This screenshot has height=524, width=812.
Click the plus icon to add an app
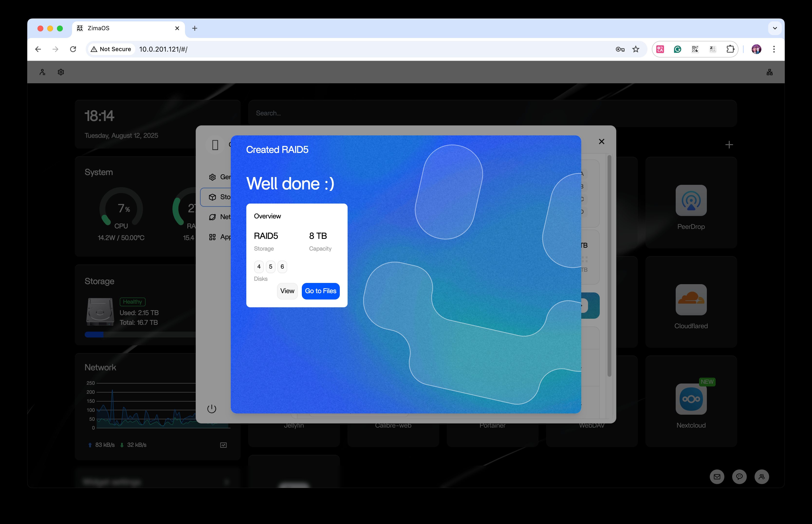click(x=729, y=145)
